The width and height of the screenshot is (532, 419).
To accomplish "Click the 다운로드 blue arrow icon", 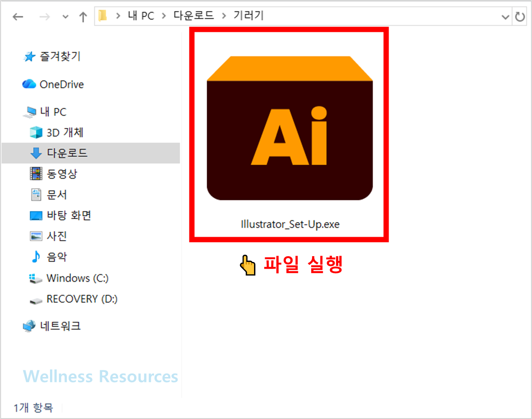I will (x=36, y=153).
